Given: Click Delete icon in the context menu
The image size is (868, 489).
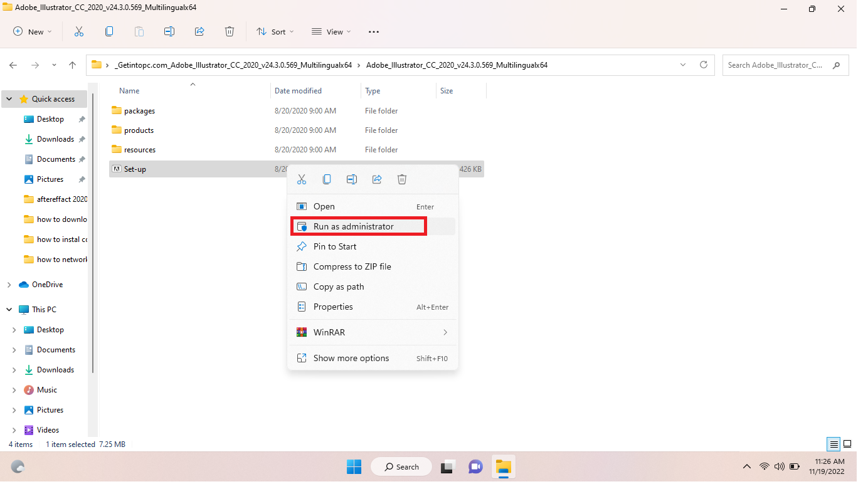Looking at the screenshot, I should tap(402, 179).
